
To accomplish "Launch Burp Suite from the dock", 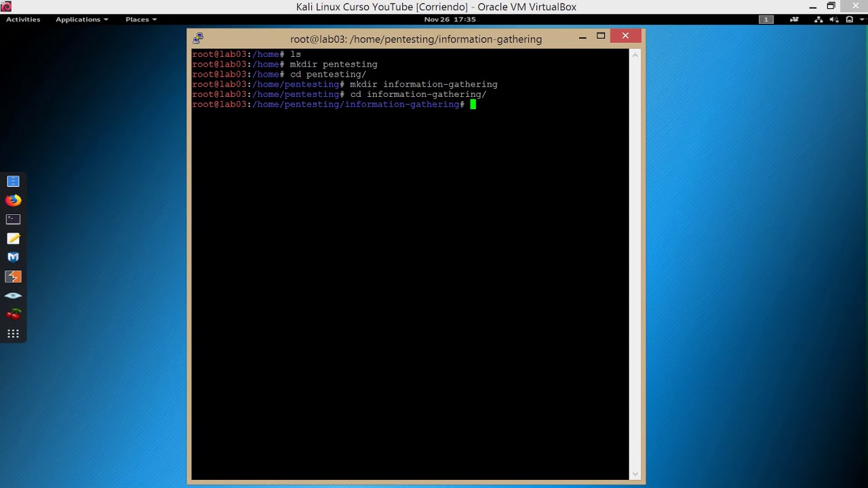I will 13,277.
